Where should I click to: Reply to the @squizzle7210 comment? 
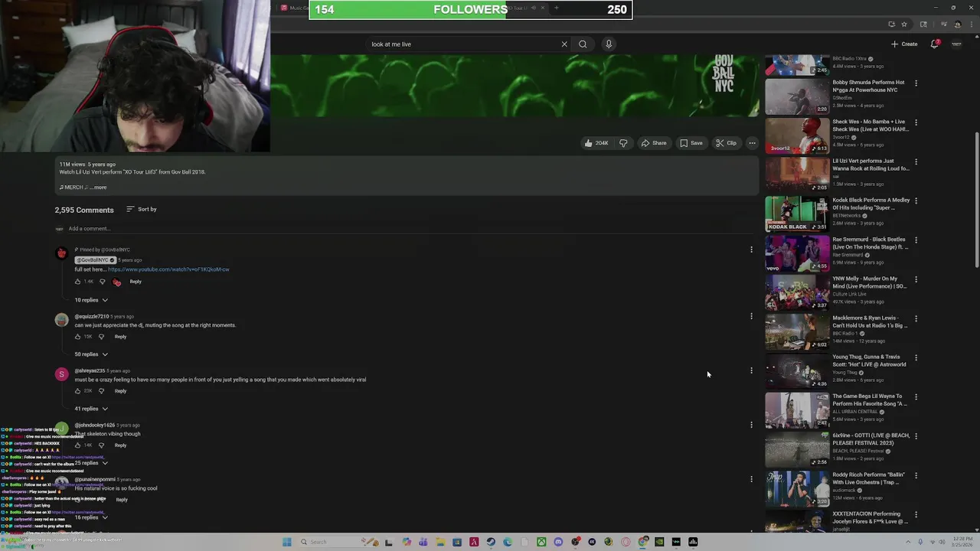(x=120, y=337)
